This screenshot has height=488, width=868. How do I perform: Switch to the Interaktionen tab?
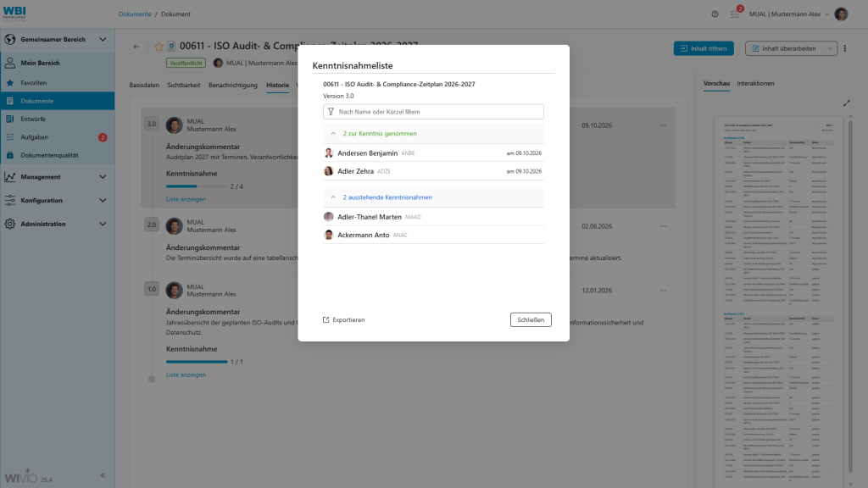pos(755,84)
